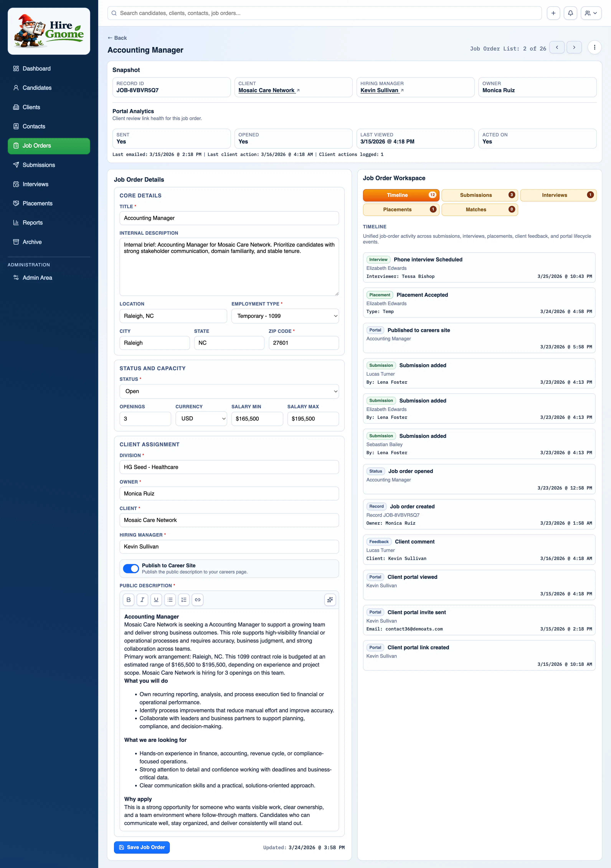
Task: Click the Internal Description text area
Action: pos(229,267)
